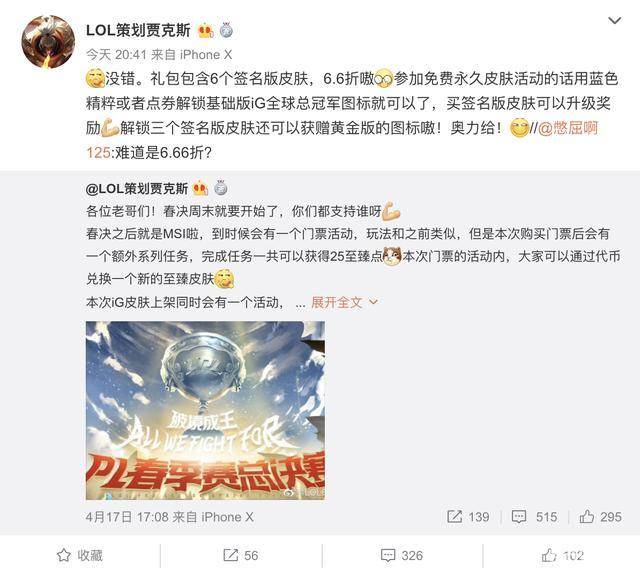The image size is (640, 574).
Task: Click the 今天 20:41 post timestamp
Action: (116, 55)
